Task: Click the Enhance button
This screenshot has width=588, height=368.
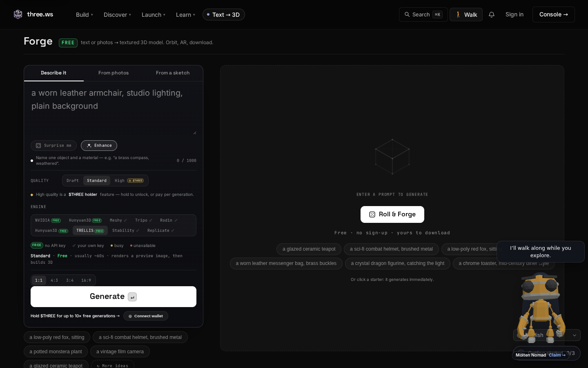Action: pos(99,146)
